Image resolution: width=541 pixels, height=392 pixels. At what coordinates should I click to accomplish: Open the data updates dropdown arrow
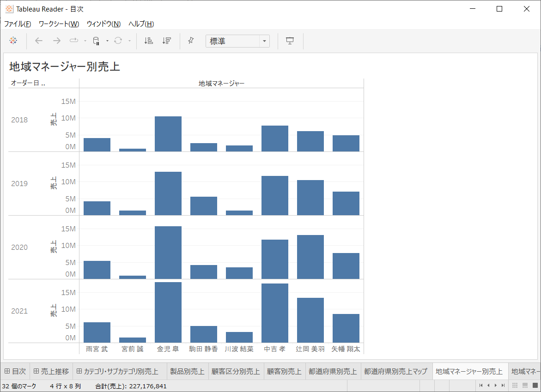107,41
